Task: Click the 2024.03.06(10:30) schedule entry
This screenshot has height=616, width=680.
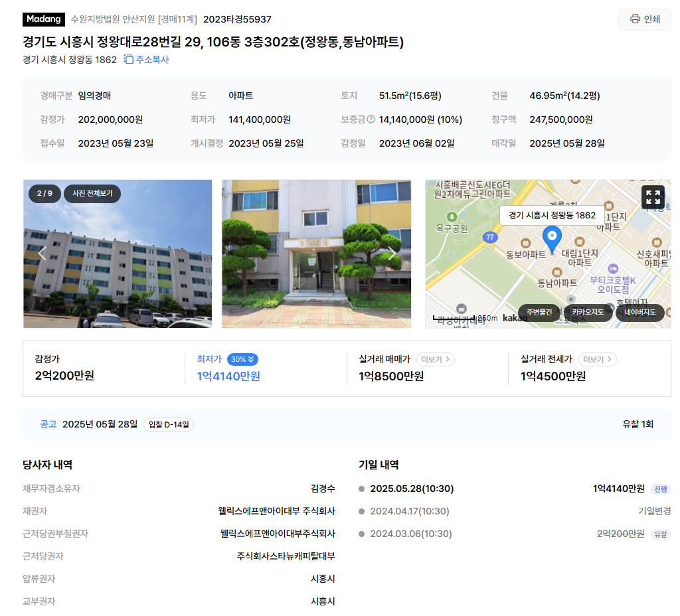Action: 410,534
